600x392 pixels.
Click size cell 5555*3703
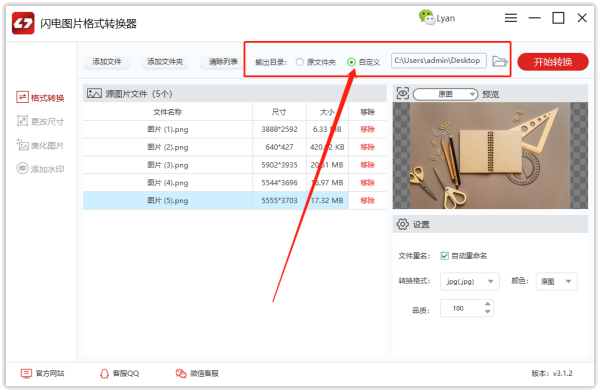pos(279,201)
